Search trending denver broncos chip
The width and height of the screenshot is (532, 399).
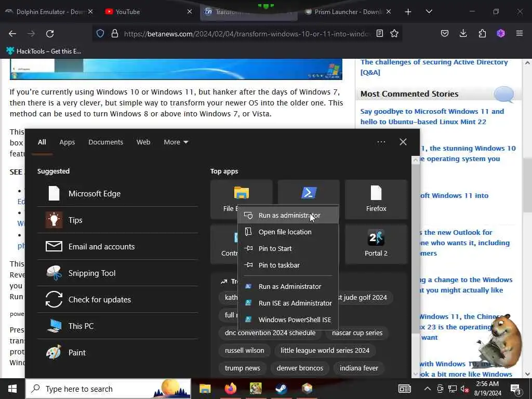[300, 368]
